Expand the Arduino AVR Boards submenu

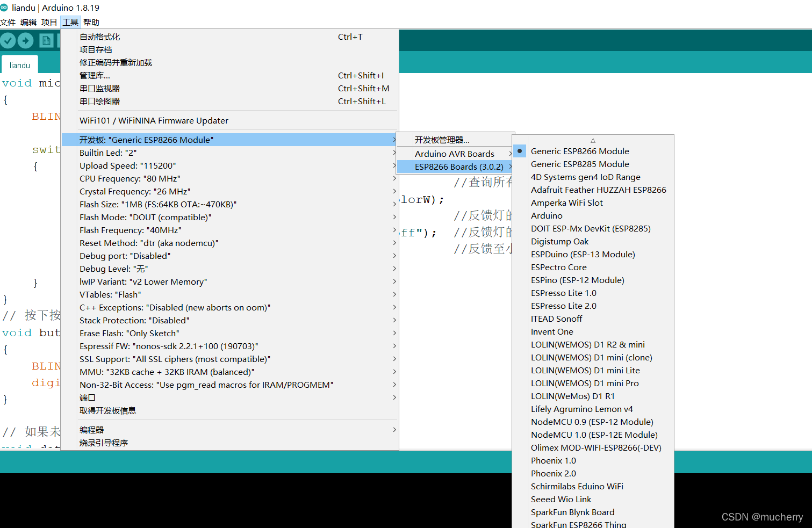(455, 154)
